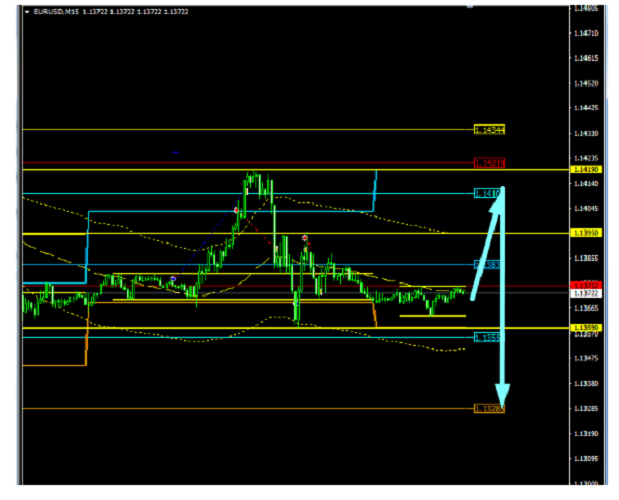The width and height of the screenshot is (619, 500).
Task: Select the cyan 1.1383 level tag
Action: click(x=488, y=265)
